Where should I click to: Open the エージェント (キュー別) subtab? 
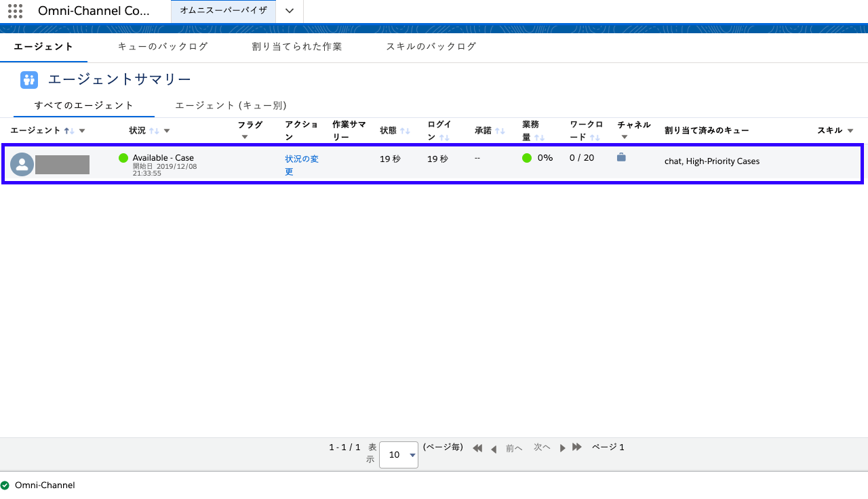pos(231,105)
